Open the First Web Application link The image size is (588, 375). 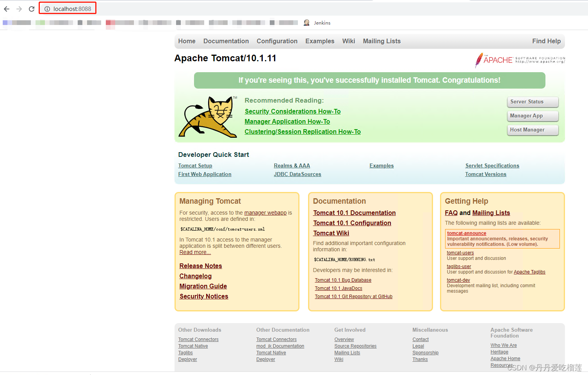point(205,174)
